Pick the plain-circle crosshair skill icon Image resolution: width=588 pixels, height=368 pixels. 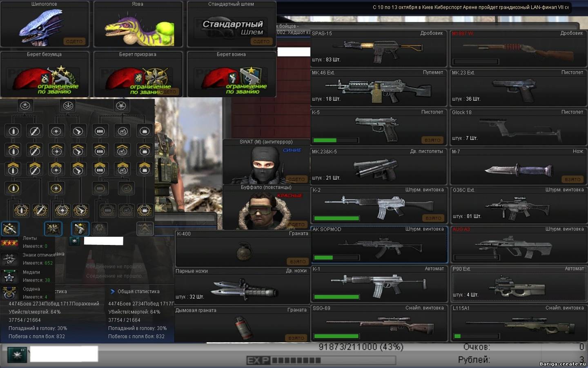(56, 131)
